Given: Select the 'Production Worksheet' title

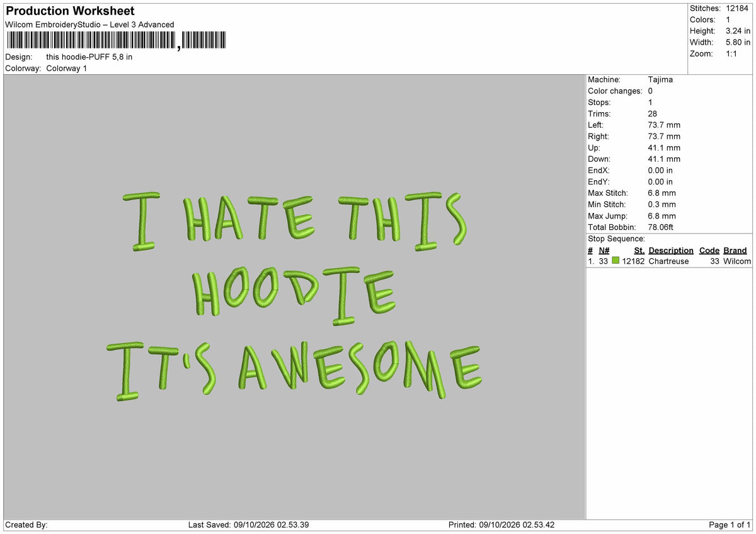Looking at the screenshot, I should [70, 11].
